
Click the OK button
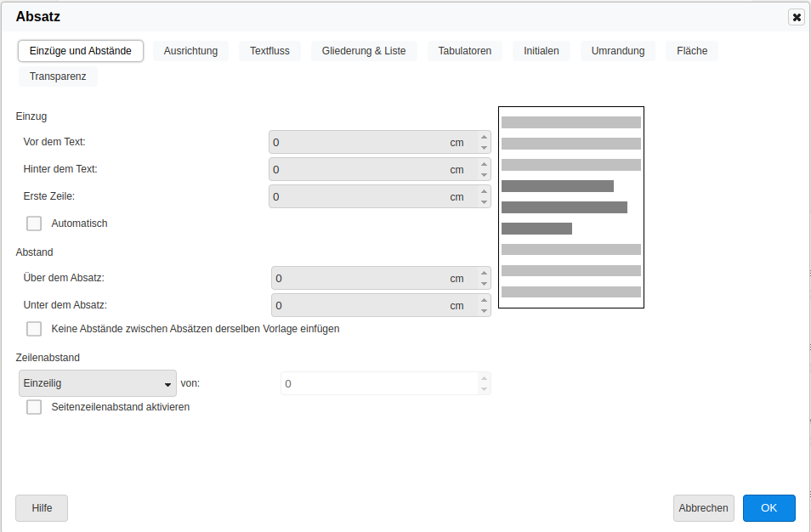click(768, 508)
